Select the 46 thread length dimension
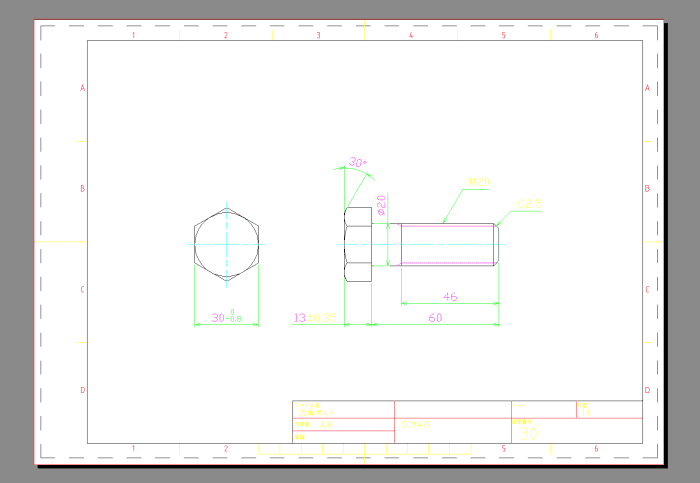Screen dimensions: 700x483 click(x=450, y=297)
